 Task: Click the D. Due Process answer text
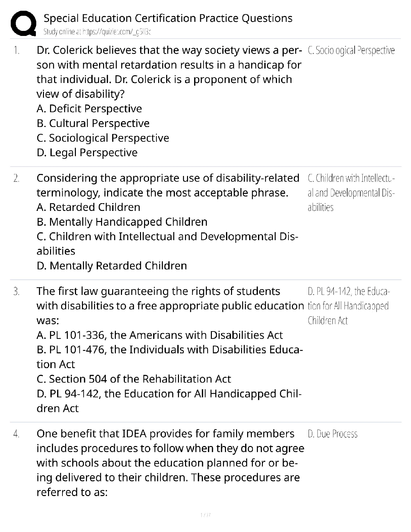click(x=332, y=434)
